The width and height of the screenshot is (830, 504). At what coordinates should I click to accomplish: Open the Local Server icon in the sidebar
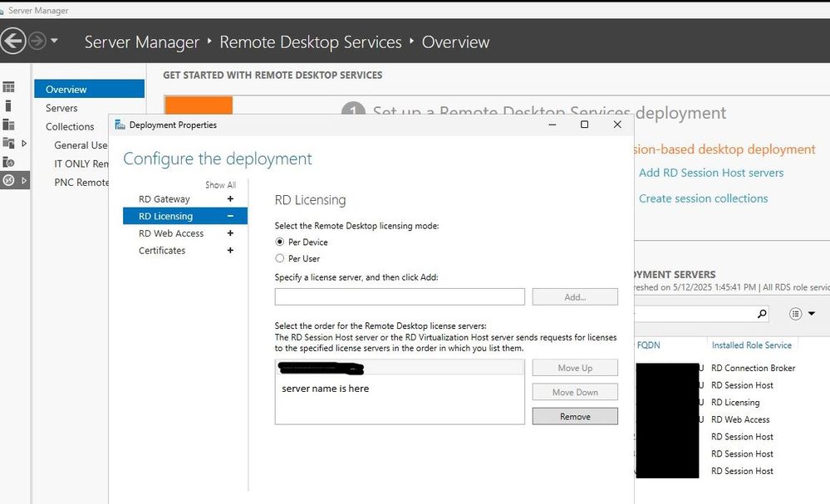pyautogui.click(x=8, y=105)
